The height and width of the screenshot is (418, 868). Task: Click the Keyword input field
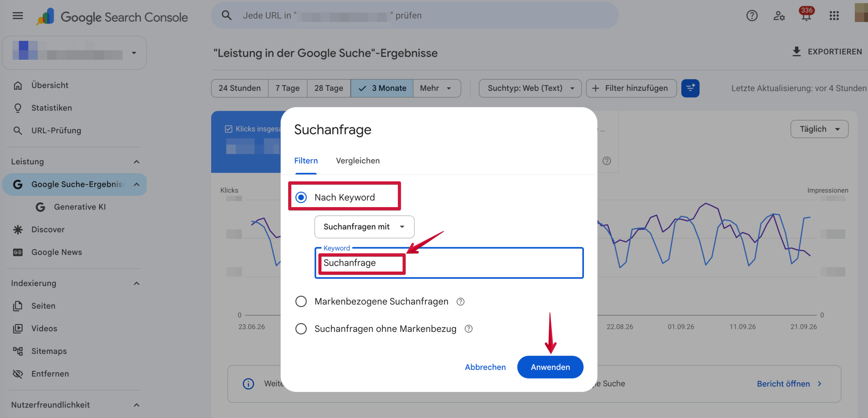(x=449, y=263)
